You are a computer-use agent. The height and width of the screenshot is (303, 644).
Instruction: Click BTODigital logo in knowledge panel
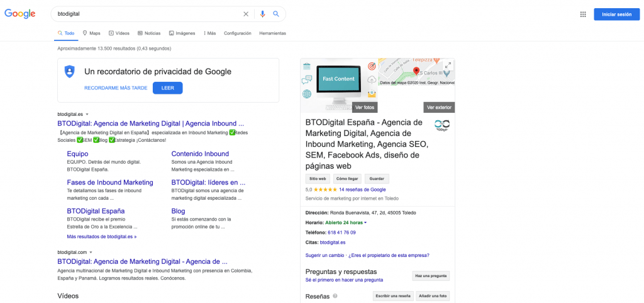point(442,125)
